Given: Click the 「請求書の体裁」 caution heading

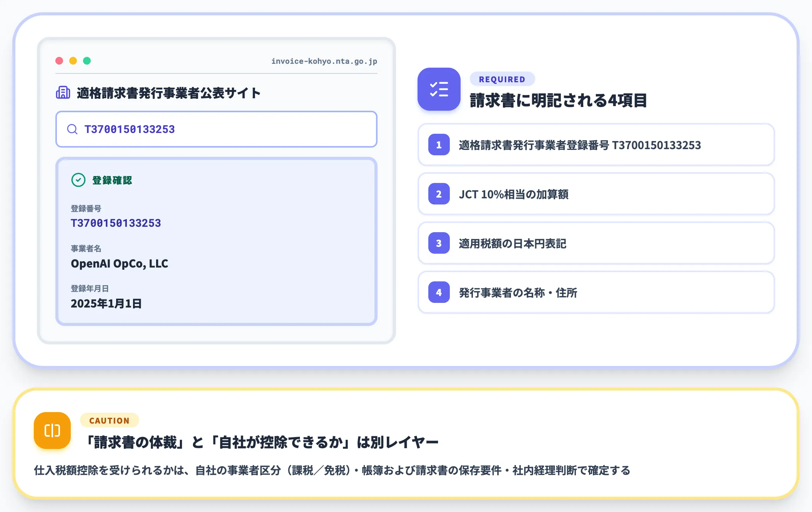Looking at the screenshot, I should point(262,442).
